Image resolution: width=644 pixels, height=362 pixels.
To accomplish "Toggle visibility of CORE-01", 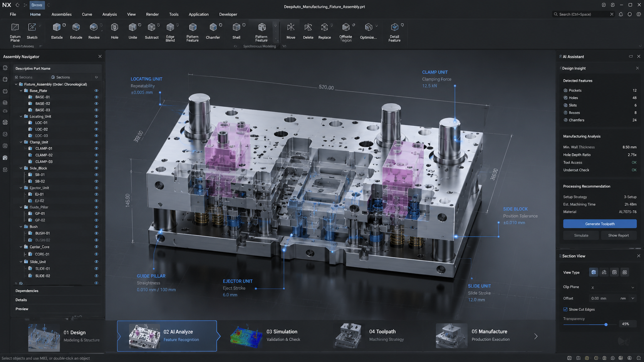I will click(96, 254).
